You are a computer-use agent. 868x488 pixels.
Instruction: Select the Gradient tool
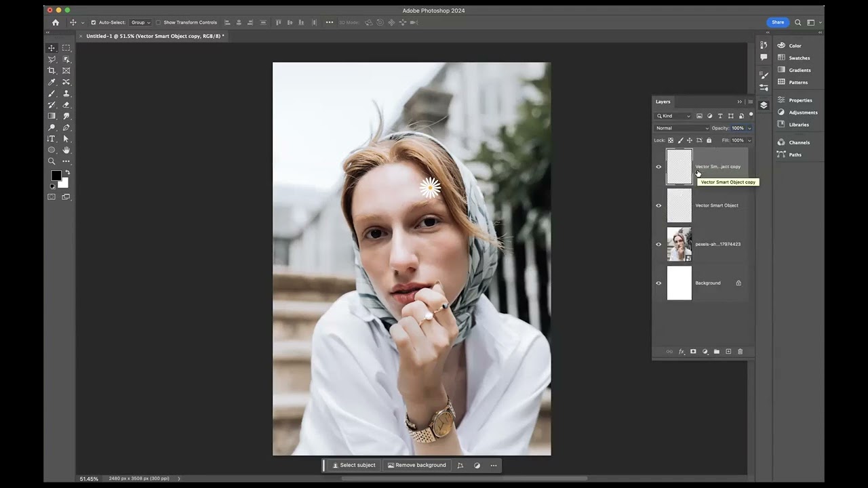pyautogui.click(x=52, y=116)
